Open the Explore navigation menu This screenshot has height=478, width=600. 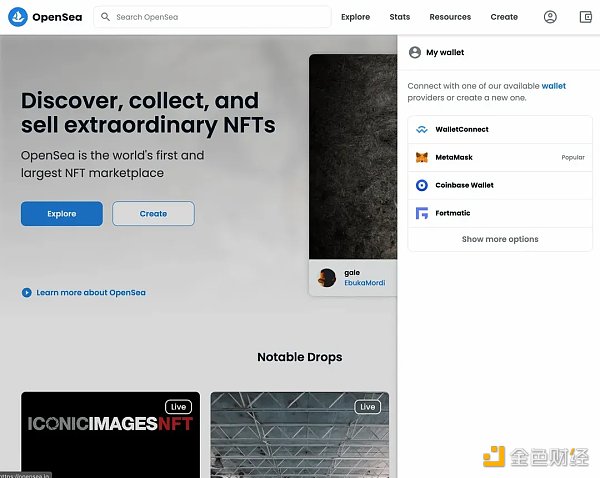[x=355, y=17]
